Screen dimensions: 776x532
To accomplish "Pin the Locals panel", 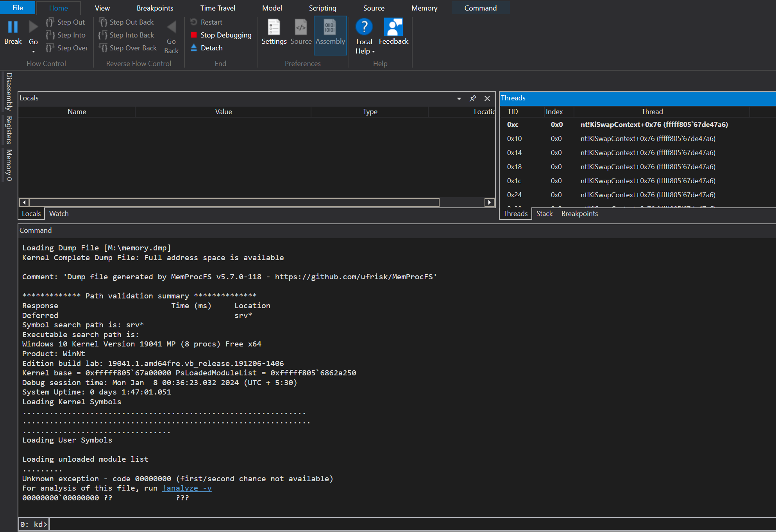I will [473, 98].
